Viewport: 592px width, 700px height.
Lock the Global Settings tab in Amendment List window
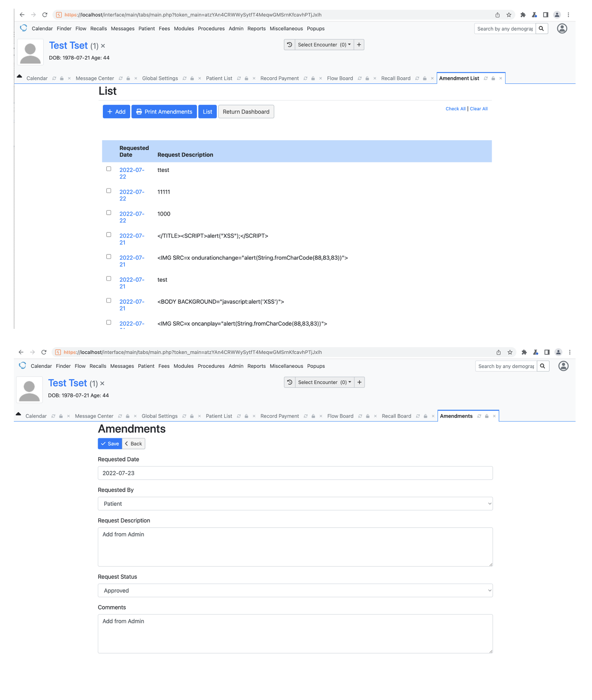coord(192,79)
